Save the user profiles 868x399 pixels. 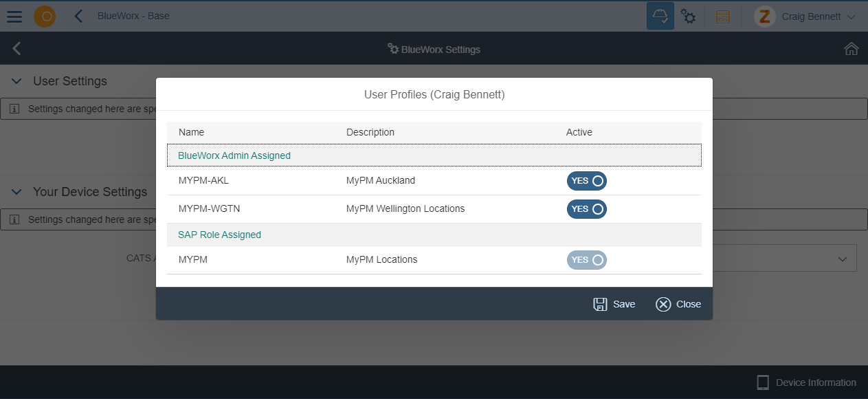(x=614, y=304)
